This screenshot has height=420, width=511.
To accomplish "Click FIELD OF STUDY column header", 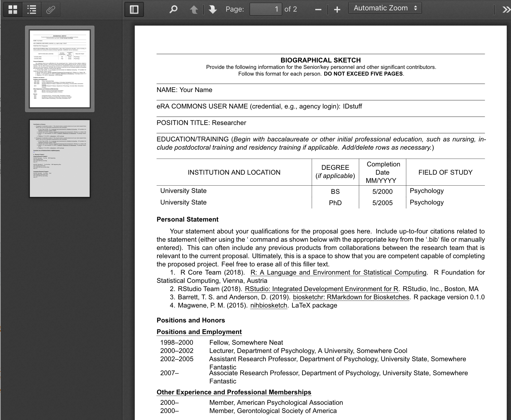I will (x=445, y=173).
